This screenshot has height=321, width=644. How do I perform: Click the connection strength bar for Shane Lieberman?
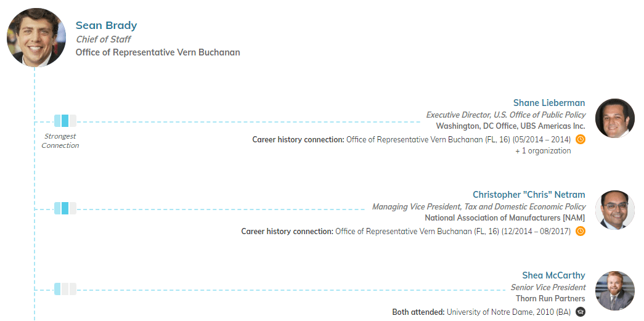pyautogui.click(x=65, y=121)
